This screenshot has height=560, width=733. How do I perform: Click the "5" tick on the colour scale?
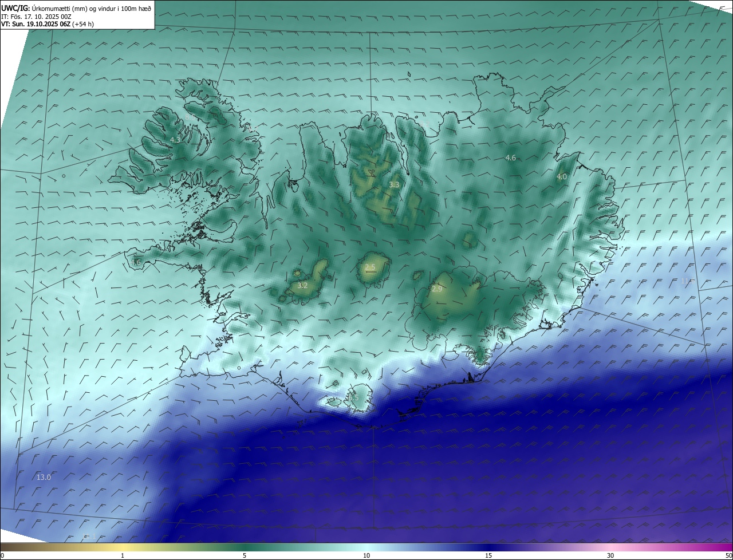(245, 555)
